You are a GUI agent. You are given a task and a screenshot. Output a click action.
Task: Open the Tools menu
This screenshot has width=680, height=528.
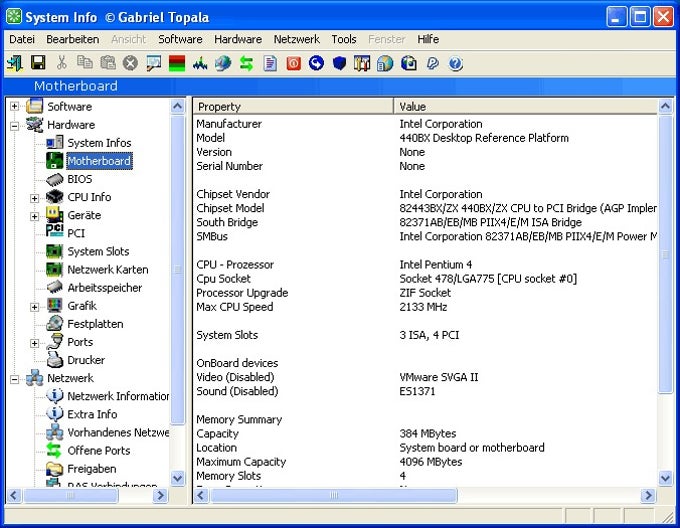pyautogui.click(x=343, y=39)
